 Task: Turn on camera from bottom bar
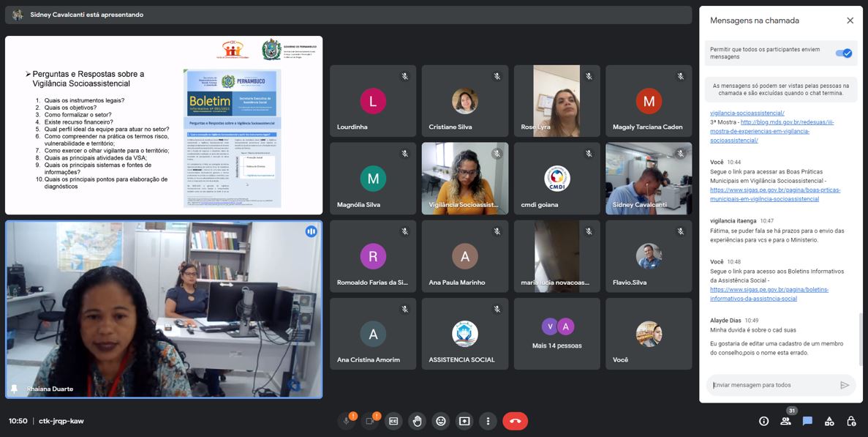[370, 421]
